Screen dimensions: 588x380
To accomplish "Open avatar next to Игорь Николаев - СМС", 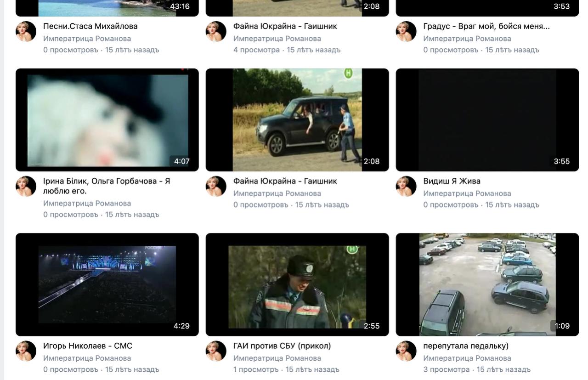I will coord(26,351).
